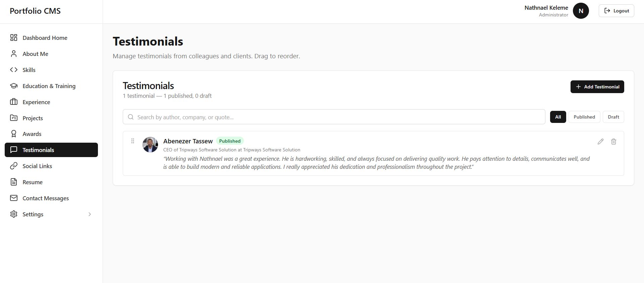Click the Social Links chain icon
The width and height of the screenshot is (644, 283).
(x=14, y=166)
